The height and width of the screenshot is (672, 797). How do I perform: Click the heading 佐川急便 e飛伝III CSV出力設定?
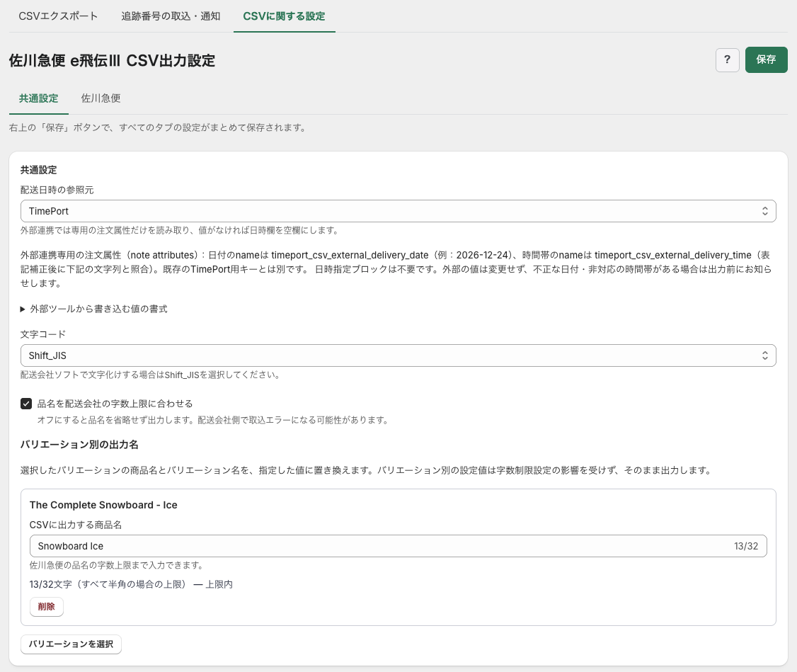112,60
